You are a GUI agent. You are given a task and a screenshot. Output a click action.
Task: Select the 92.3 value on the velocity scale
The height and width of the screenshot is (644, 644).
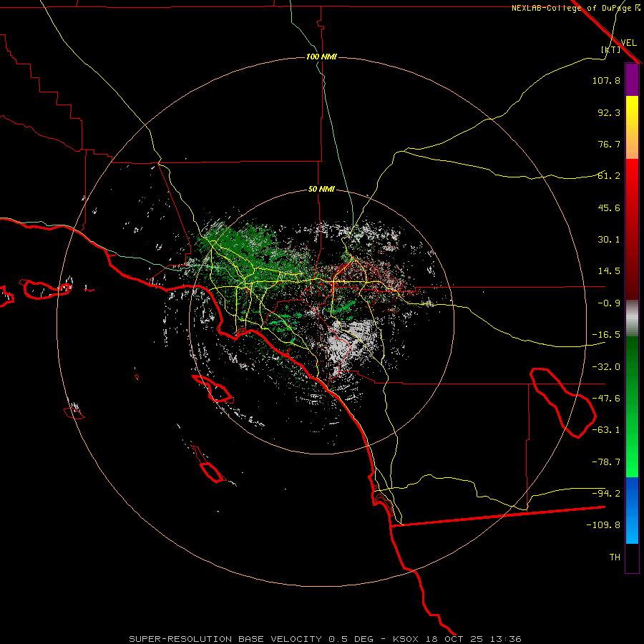pyautogui.click(x=609, y=112)
